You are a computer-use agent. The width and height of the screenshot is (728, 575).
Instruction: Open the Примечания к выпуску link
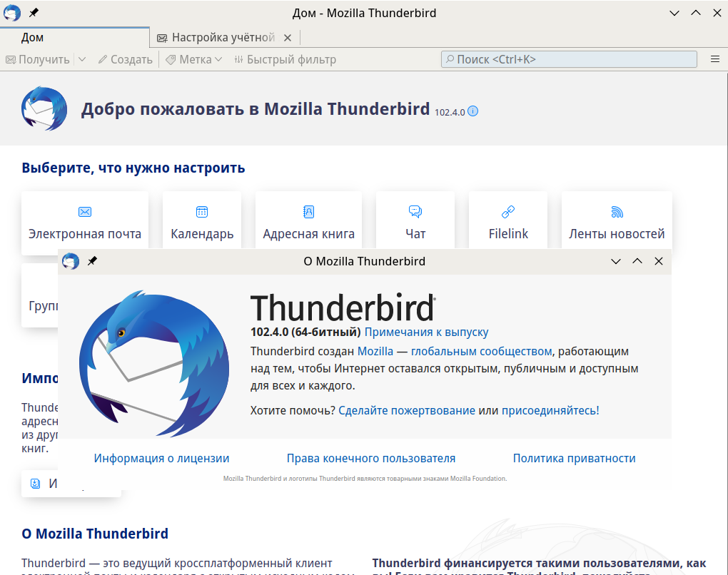click(426, 332)
